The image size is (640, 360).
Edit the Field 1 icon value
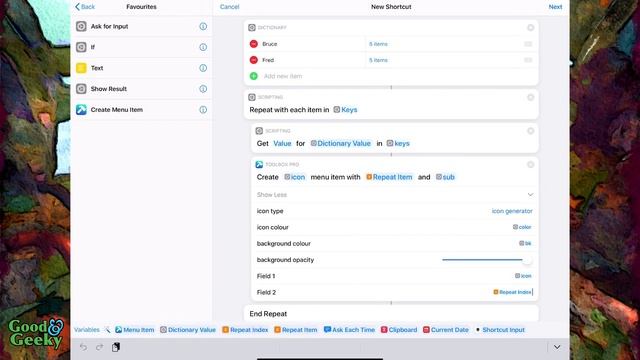pyautogui.click(x=523, y=276)
